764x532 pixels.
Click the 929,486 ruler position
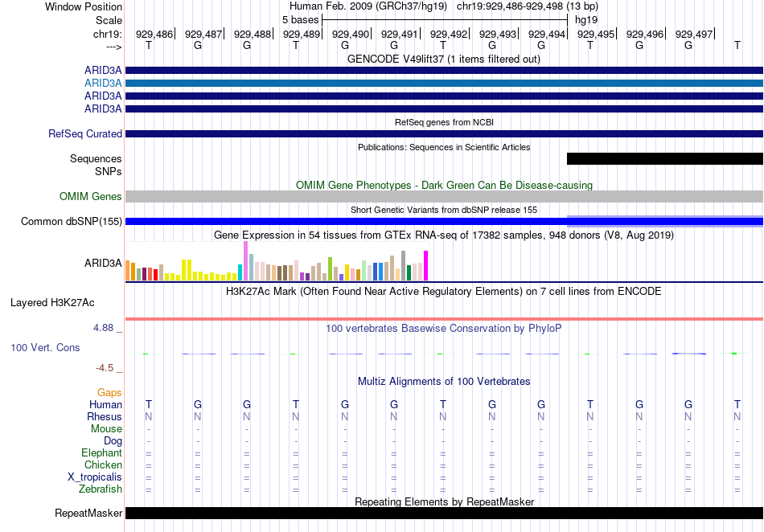point(154,34)
